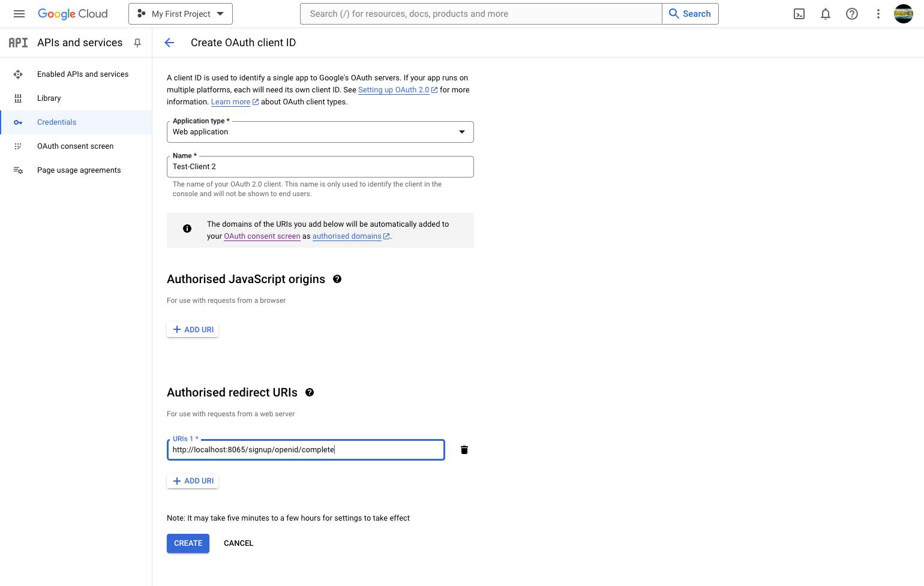This screenshot has width=924, height=586.
Task: Click the Enabled APIs diamond icon
Action: [x=18, y=74]
